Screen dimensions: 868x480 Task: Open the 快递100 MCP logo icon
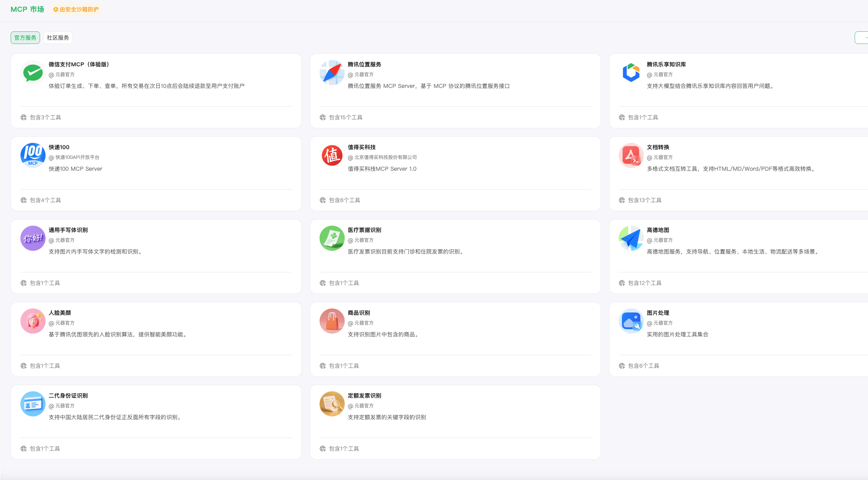[x=33, y=155]
